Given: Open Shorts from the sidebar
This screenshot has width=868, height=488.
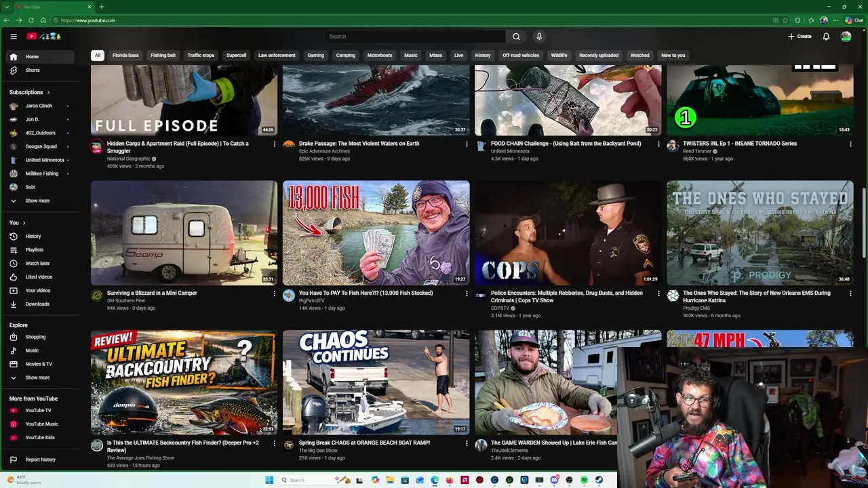Looking at the screenshot, I should coord(41,70).
